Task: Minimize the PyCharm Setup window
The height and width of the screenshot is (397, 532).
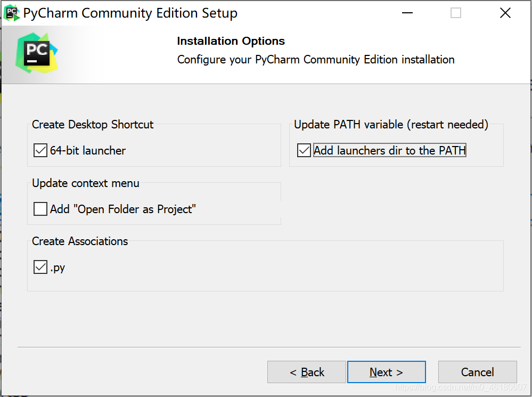Action: point(407,13)
